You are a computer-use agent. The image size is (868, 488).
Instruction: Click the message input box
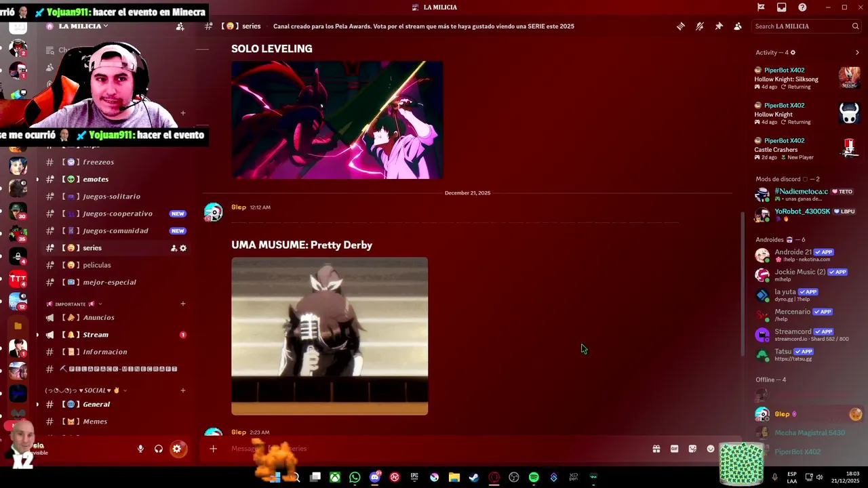434,449
